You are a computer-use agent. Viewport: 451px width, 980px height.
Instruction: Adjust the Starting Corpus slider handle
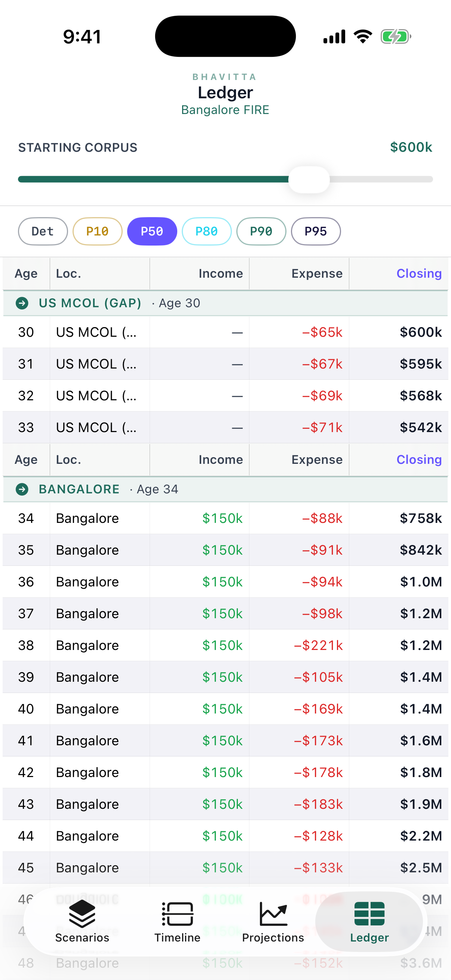309,179
